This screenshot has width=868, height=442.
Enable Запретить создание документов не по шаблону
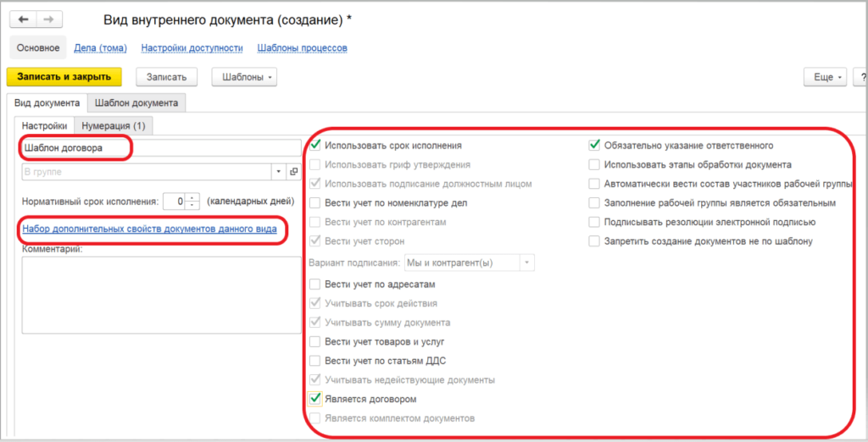point(594,241)
